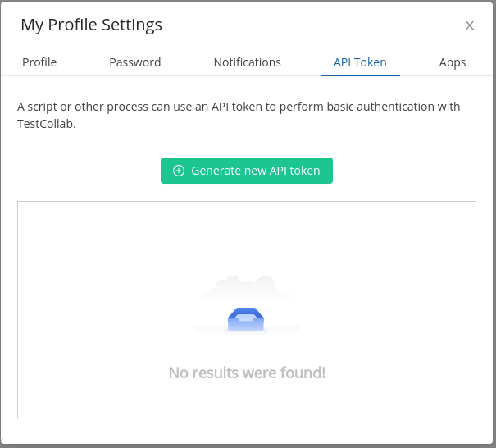This screenshot has height=448, width=496.
Task: Click the plus circle icon in the green button
Action: click(x=179, y=171)
